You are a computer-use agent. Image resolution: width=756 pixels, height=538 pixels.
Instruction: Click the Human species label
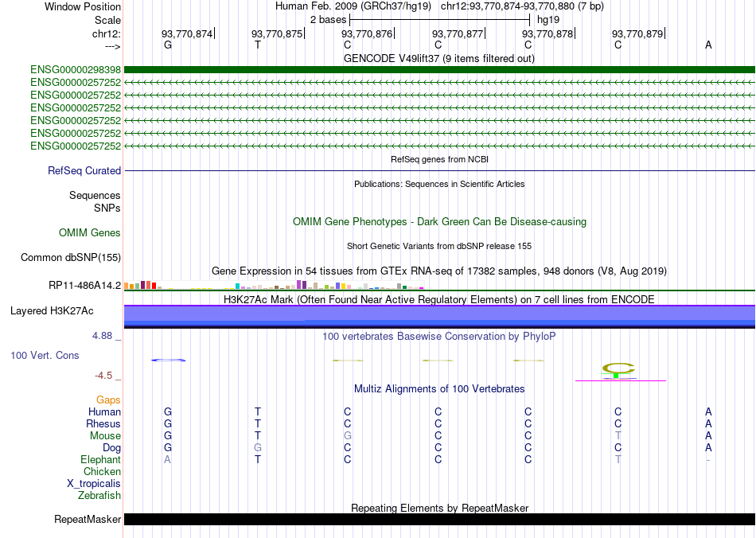coord(104,411)
